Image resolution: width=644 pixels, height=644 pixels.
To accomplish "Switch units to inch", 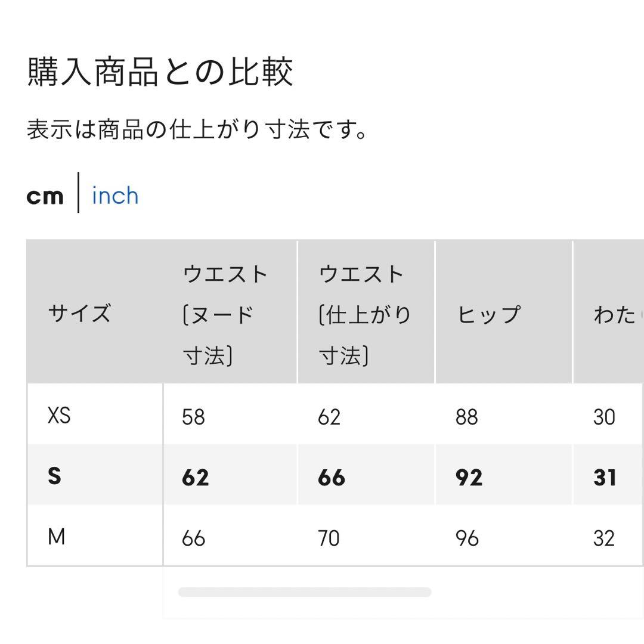I will [115, 196].
